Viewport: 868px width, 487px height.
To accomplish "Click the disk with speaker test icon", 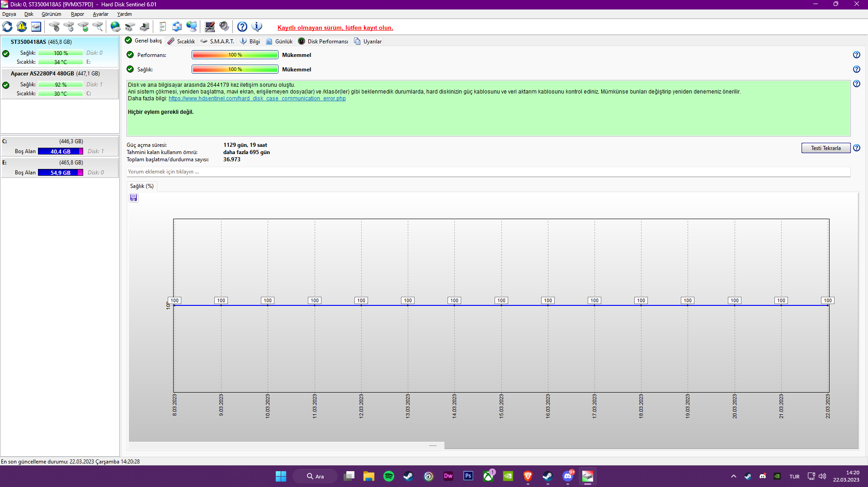I will [x=54, y=27].
